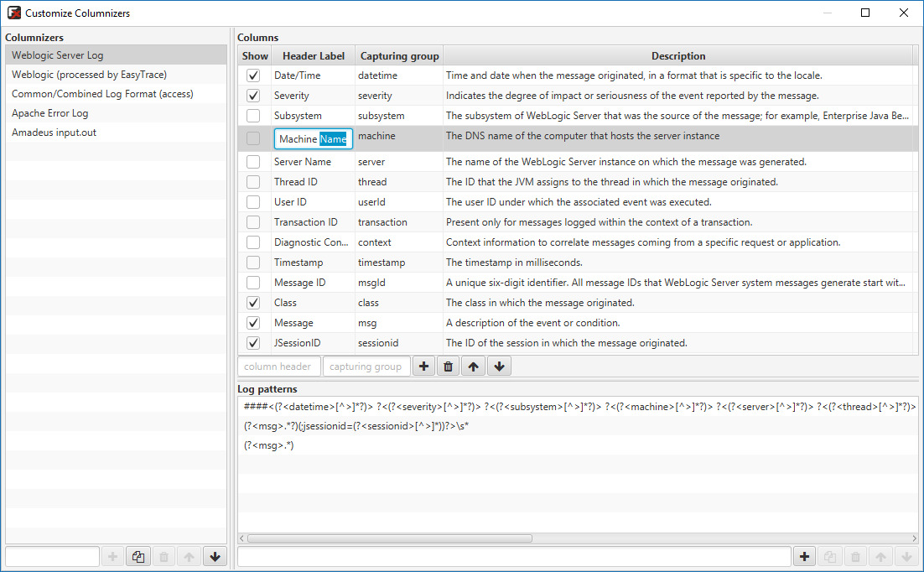Move columnizer up arrow in left panel
The image size is (924, 572).
click(x=189, y=556)
